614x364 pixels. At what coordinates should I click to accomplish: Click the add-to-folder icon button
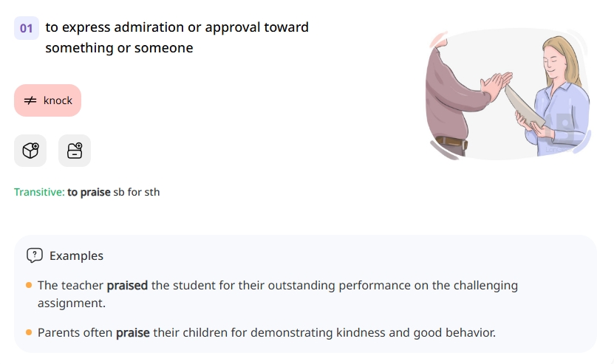(75, 151)
